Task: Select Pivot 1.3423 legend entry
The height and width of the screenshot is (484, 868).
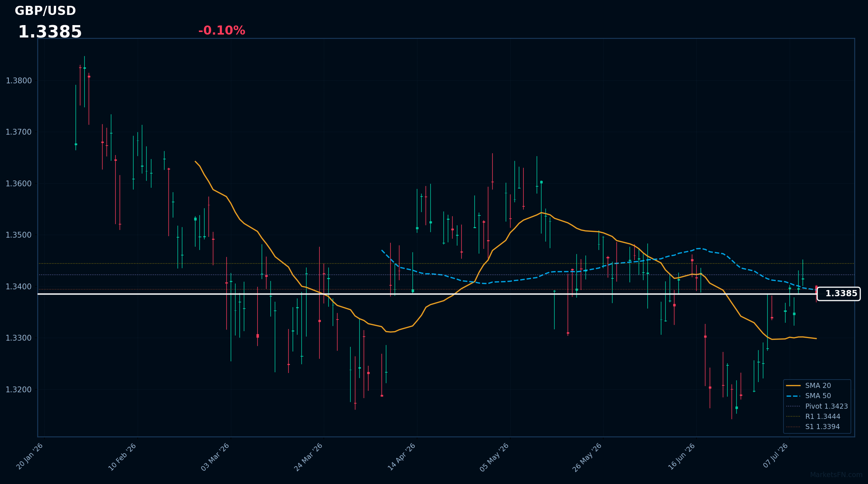Action: coord(817,406)
